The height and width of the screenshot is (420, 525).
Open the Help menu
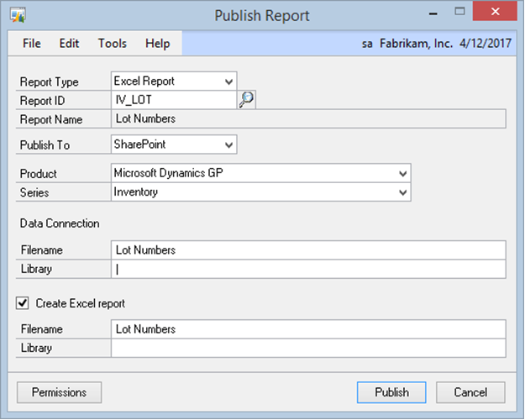pos(157,44)
